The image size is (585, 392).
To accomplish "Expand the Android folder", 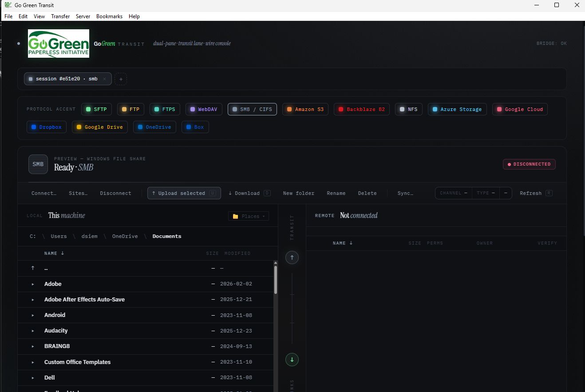I will click(x=33, y=315).
